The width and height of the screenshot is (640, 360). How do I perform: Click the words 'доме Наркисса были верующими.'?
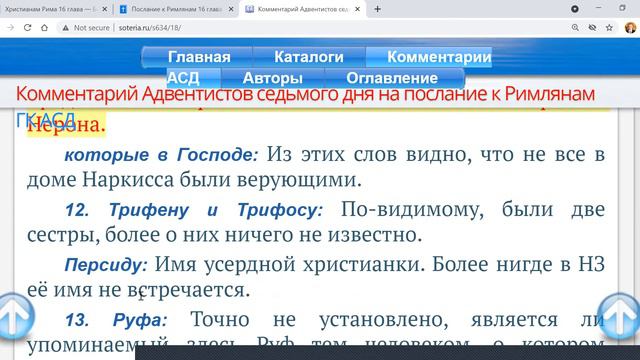tap(194, 180)
